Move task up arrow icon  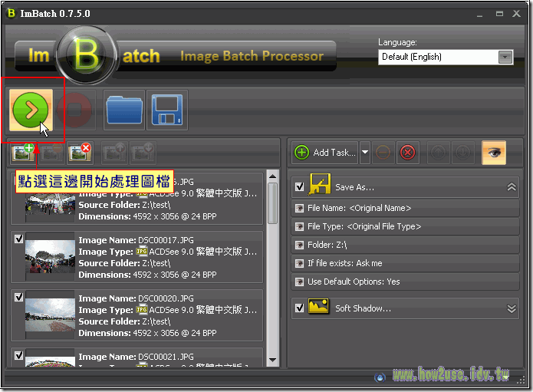coord(439,153)
